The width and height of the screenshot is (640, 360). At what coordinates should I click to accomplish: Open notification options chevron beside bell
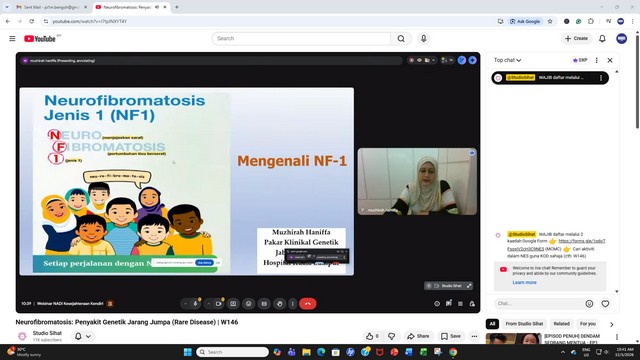[88, 336]
